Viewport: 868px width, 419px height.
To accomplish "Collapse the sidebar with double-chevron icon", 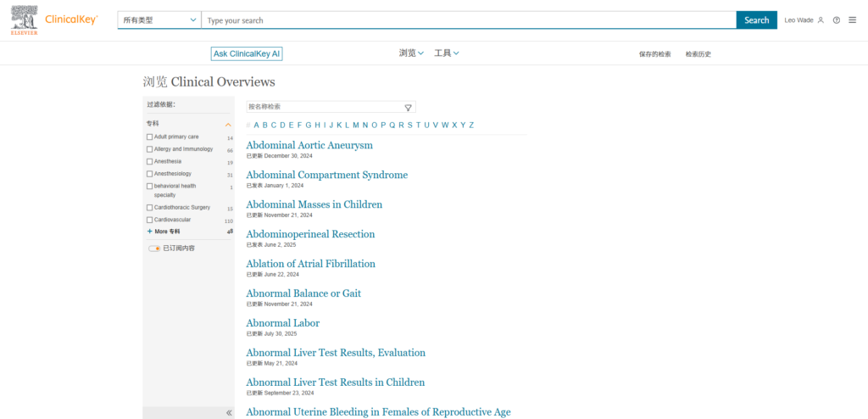I will click(229, 413).
